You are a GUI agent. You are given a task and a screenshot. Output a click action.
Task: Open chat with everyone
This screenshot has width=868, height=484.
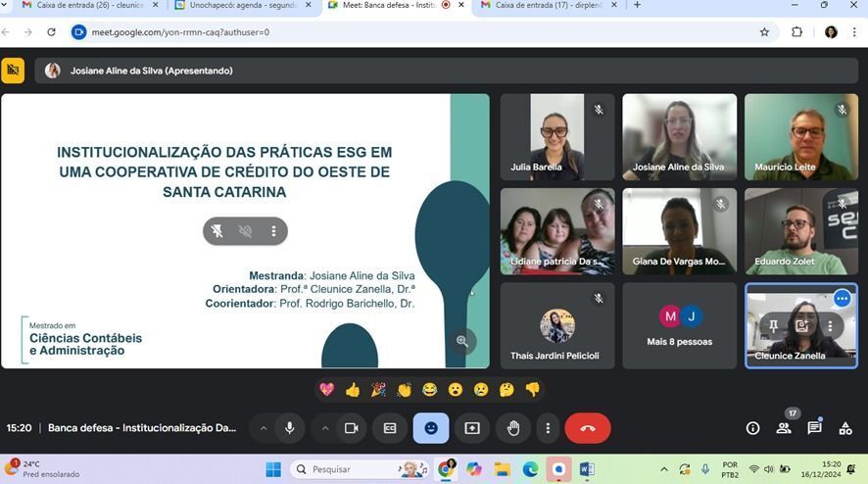(x=814, y=428)
